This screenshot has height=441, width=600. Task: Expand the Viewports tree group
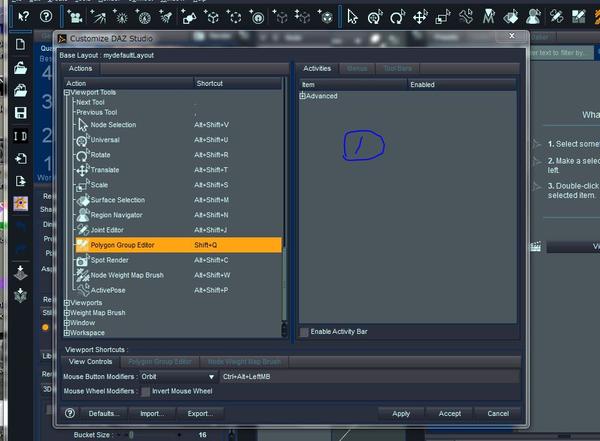pyautogui.click(x=67, y=303)
